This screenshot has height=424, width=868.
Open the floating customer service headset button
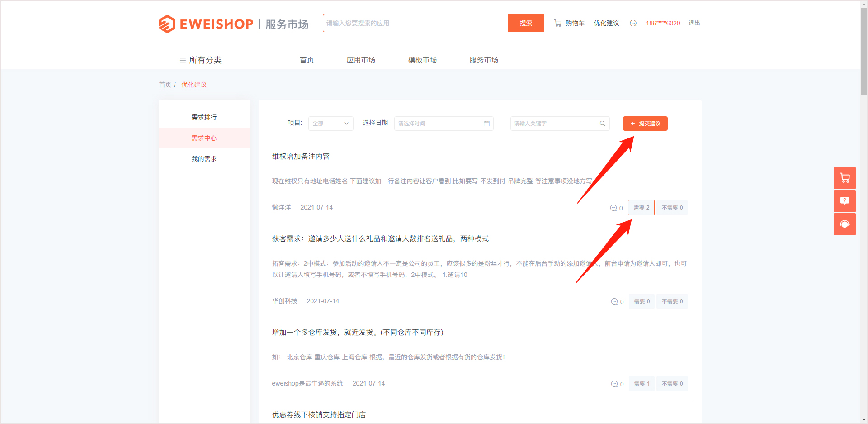click(x=844, y=224)
